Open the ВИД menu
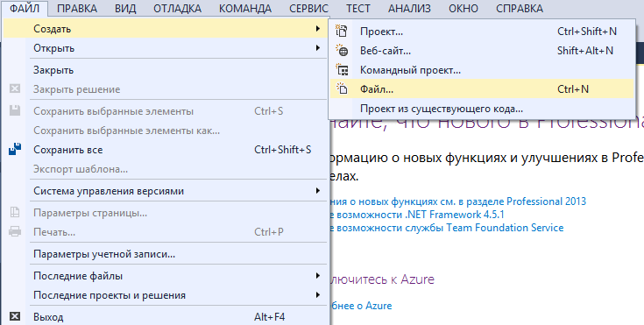644x325 pixels. 125,8
